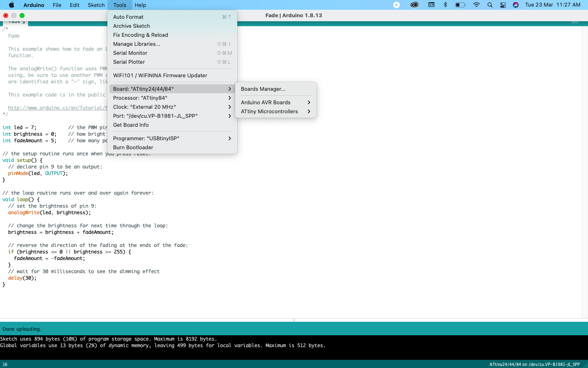The height and width of the screenshot is (368, 588).
Task: Open WiFi101 / WiFiNINA Firmware Updater
Action: point(172,75)
